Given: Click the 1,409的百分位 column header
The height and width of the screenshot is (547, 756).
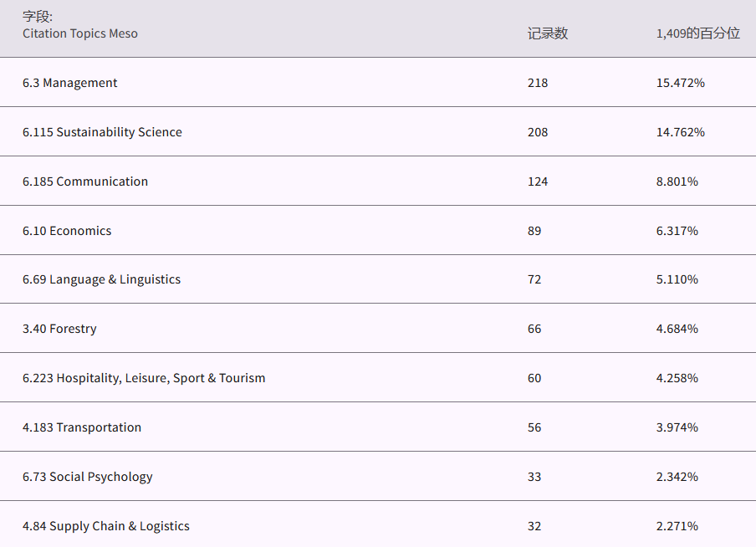Looking at the screenshot, I should [697, 33].
